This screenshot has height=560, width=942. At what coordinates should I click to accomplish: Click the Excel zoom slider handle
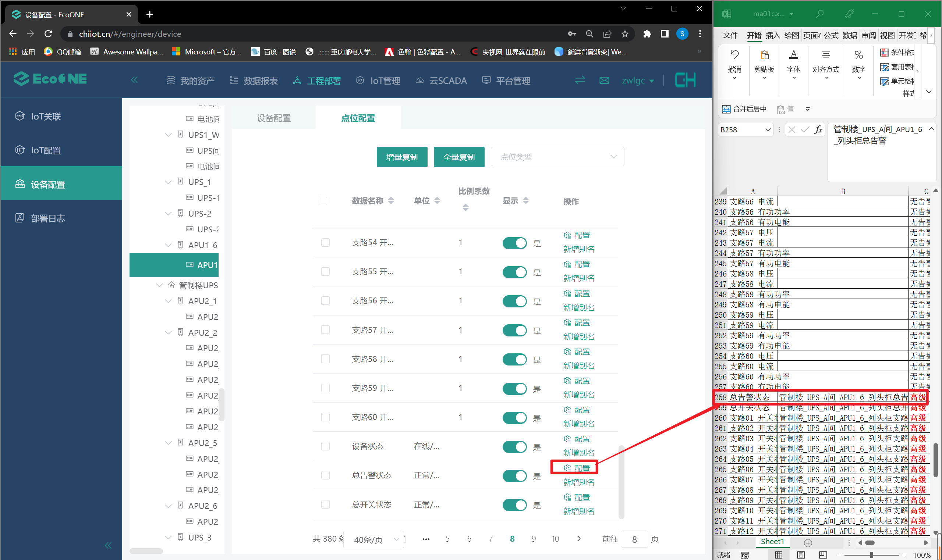[x=871, y=555]
